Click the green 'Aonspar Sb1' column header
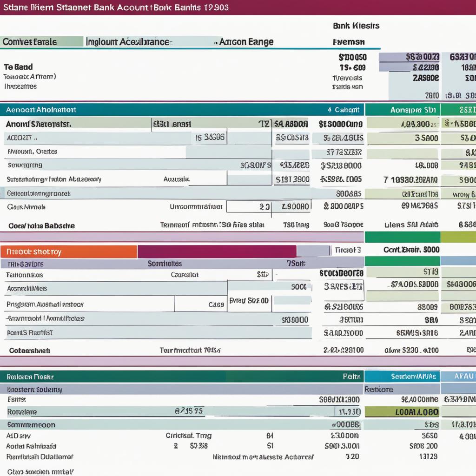Screen dimensions: 476x476 pos(403,110)
